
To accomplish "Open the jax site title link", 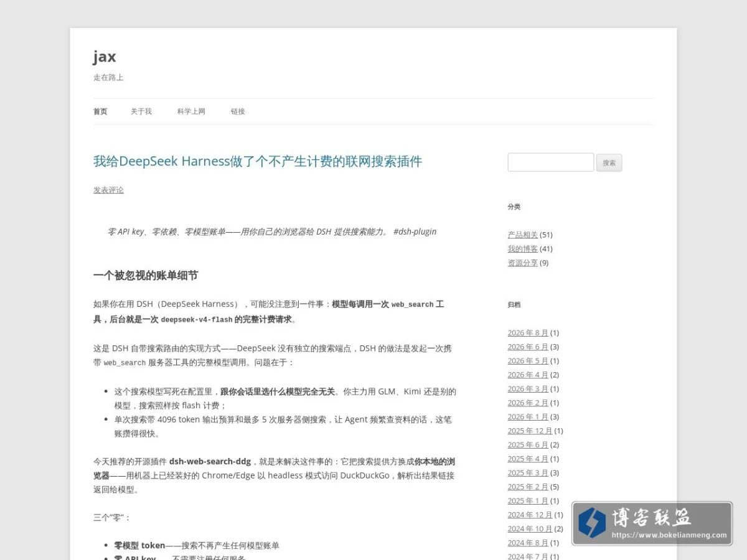I will [x=105, y=57].
